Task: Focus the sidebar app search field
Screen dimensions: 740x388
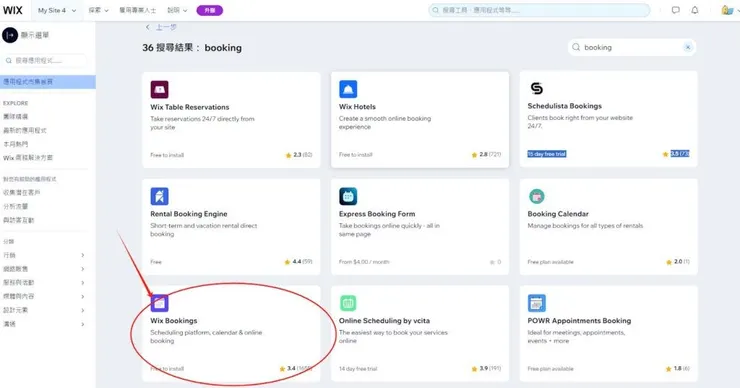Action: point(45,60)
